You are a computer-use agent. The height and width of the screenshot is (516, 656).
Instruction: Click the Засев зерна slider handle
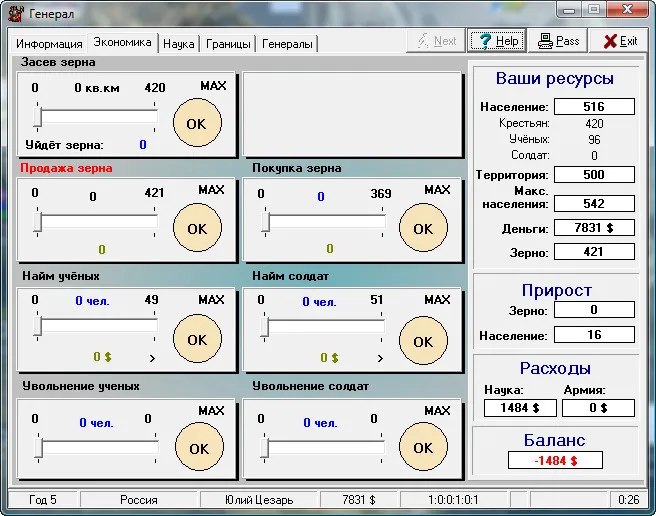click(38, 118)
